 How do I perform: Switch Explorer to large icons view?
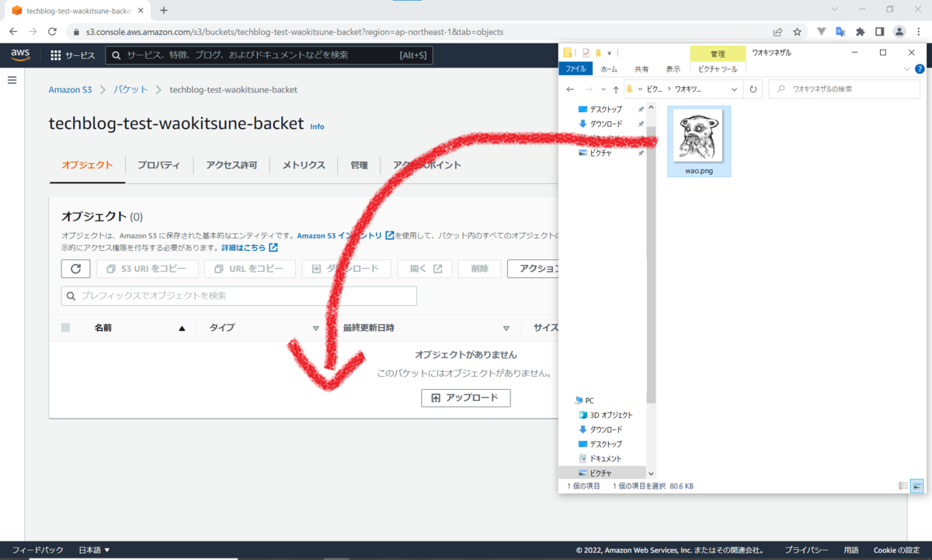pos(917,485)
